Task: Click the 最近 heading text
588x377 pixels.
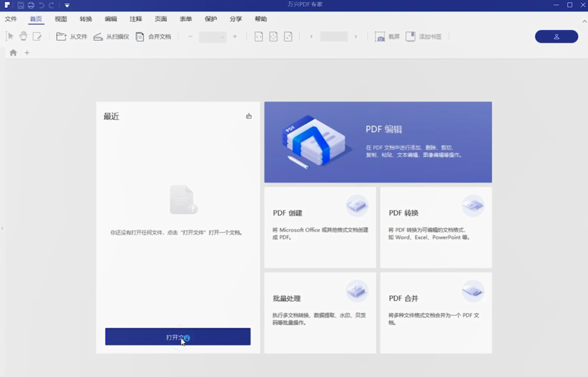Action: (x=111, y=116)
